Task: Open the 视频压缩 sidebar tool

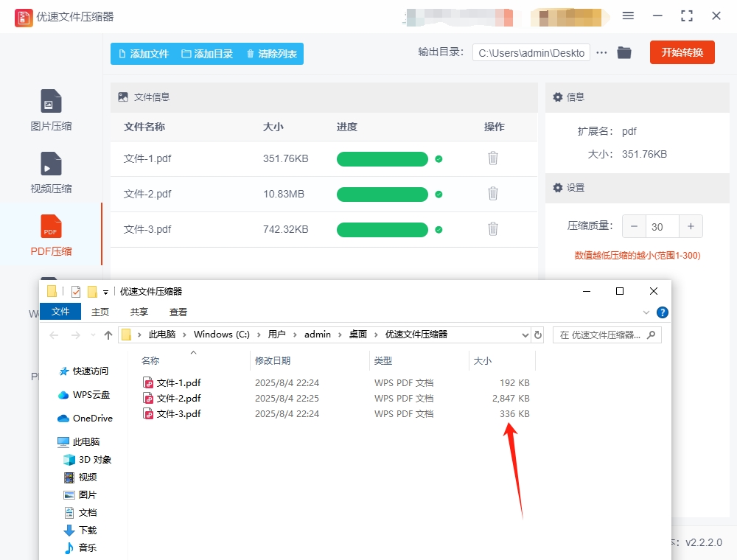Action: coord(51,172)
